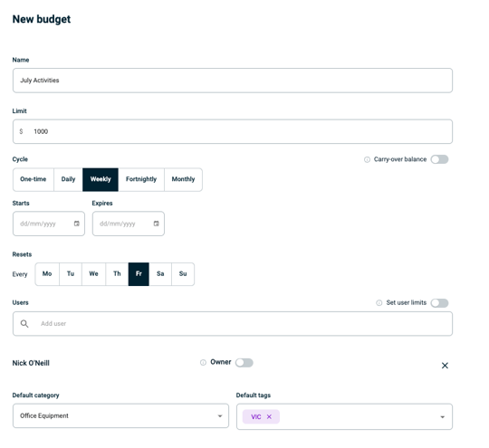Click the info icon beside Carry-over balance

coord(367,159)
